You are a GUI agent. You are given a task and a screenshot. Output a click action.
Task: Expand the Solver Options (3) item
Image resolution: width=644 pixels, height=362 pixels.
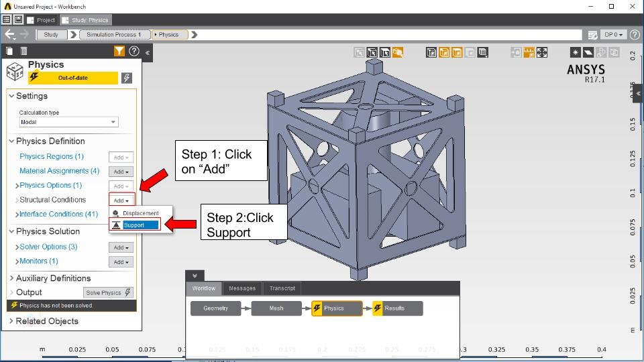(17, 247)
